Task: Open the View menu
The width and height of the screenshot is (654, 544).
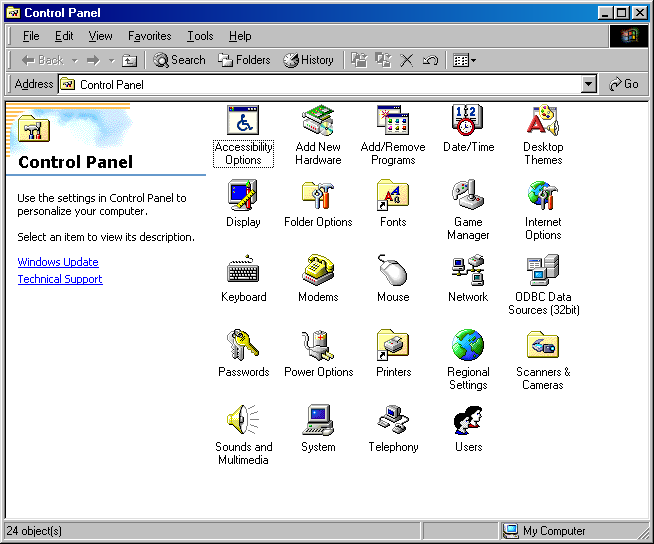Action: pyautogui.click(x=100, y=36)
